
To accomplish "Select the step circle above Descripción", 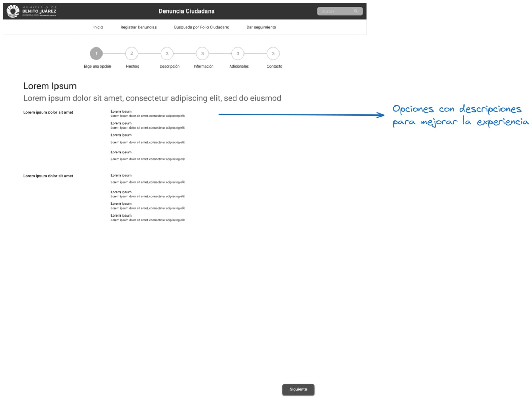I will 167,54.
